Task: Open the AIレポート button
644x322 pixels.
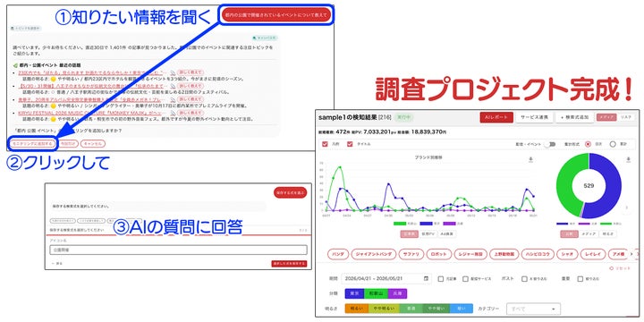Action: click(496, 117)
